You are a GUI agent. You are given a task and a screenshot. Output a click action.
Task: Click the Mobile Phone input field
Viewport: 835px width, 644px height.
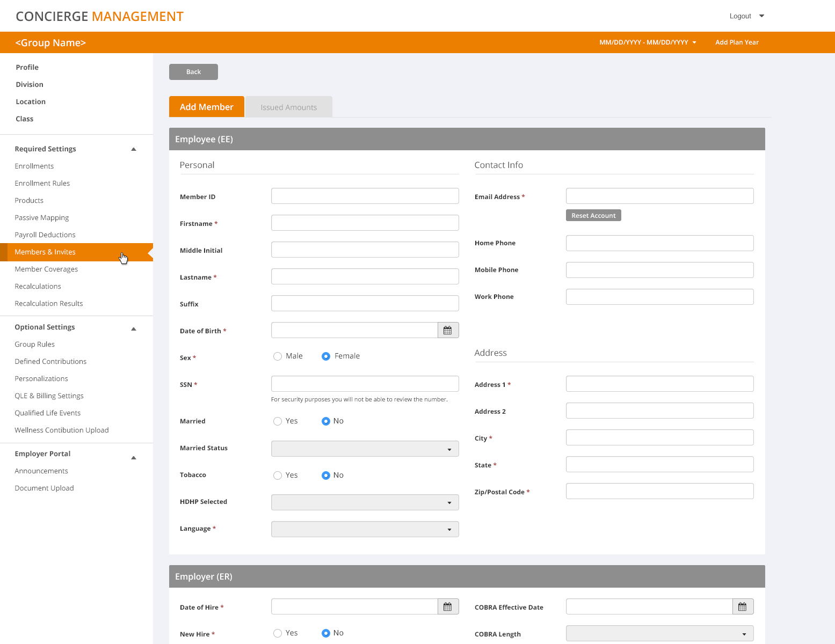point(660,270)
